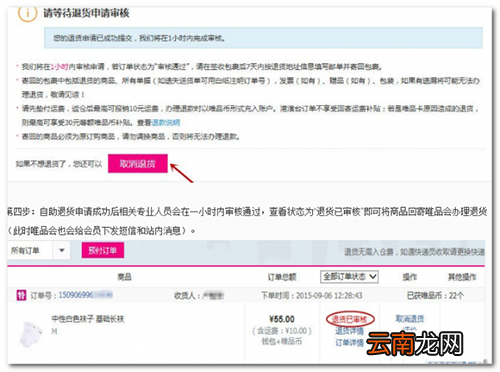
Task: Click the blue submission success notice
Action: point(263,38)
